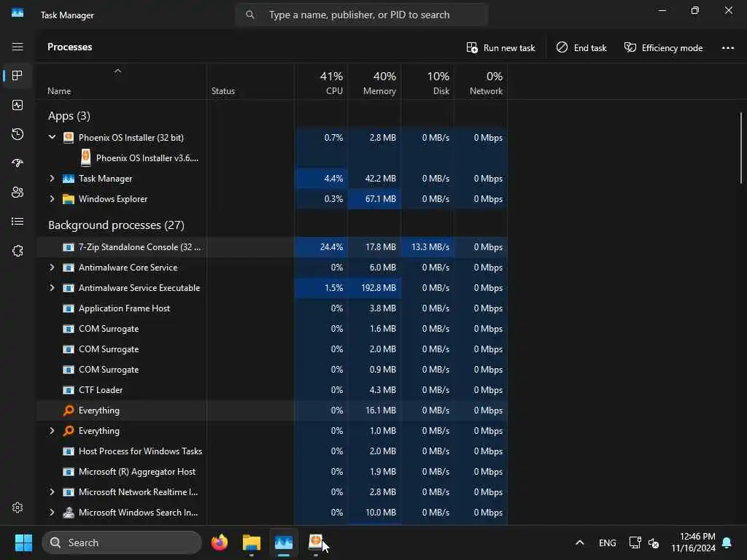Click the 13.3 MB/s disk value
The image size is (747, 560).
[x=430, y=247]
